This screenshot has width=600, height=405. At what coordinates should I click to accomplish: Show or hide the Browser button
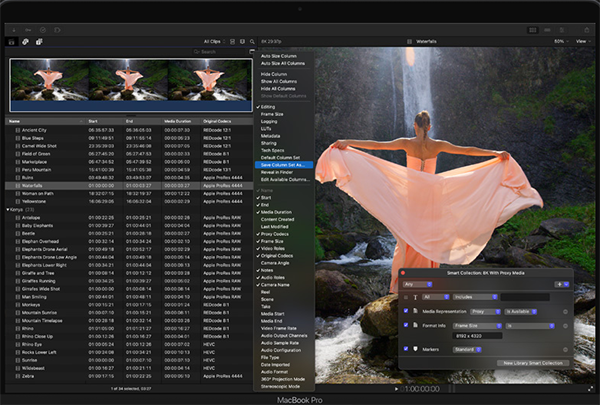point(533,30)
